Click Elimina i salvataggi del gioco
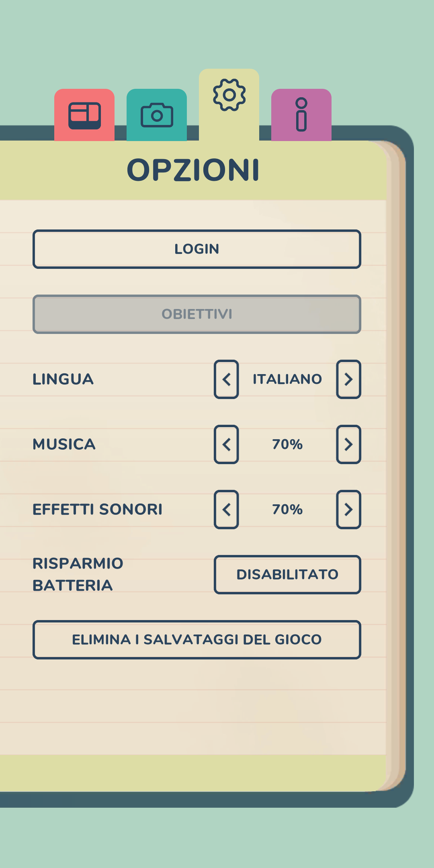434x868 pixels. coord(197,640)
